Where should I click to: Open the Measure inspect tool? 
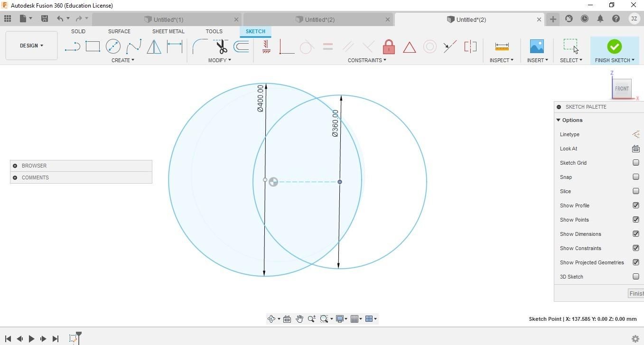502,47
